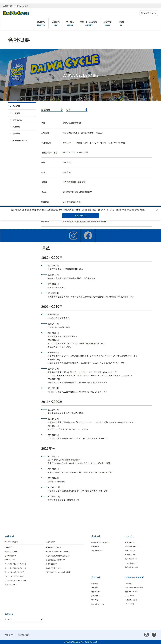The width and height of the screenshot is (161, 644).
Task: Open Instagram icon in the blue banner
Action: pos(73,235)
